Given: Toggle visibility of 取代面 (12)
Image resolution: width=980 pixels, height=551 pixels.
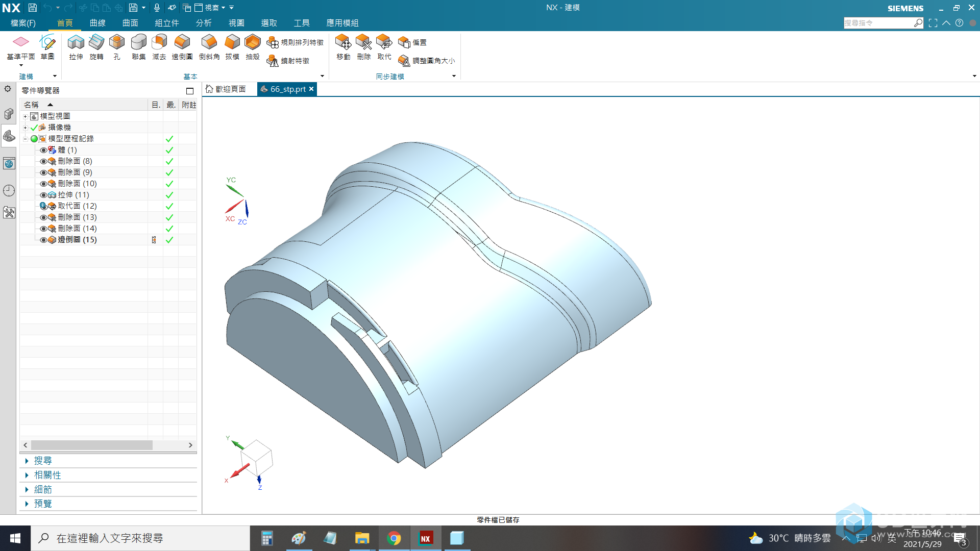Looking at the screenshot, I should tap(43, 206).
